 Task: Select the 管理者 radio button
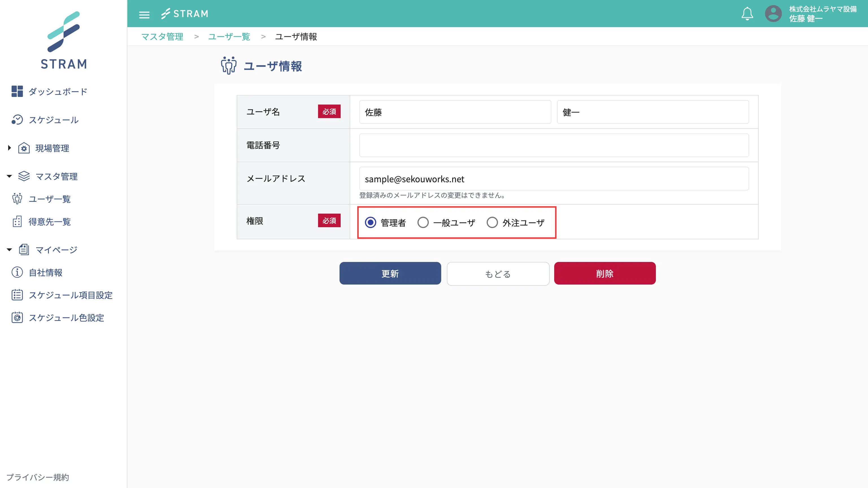[370, 222]
